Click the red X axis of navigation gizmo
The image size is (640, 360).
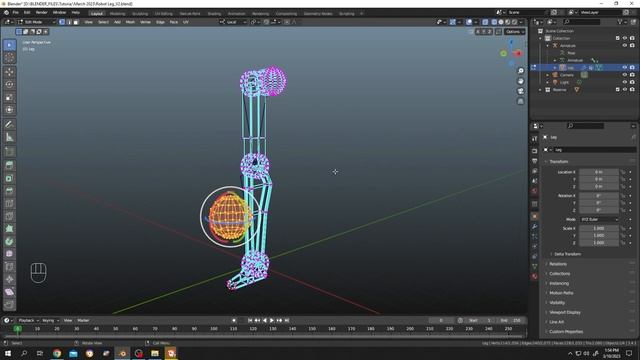[518, 53]
